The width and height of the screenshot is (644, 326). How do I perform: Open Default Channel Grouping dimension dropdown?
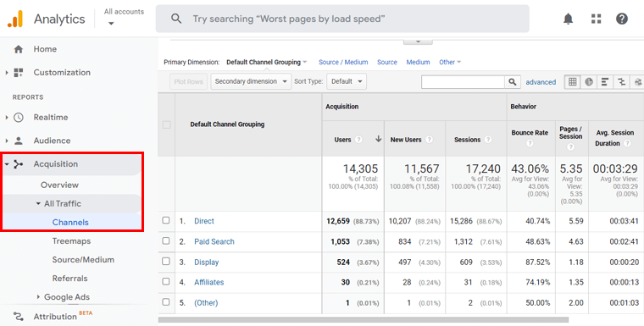pos(267,62)
